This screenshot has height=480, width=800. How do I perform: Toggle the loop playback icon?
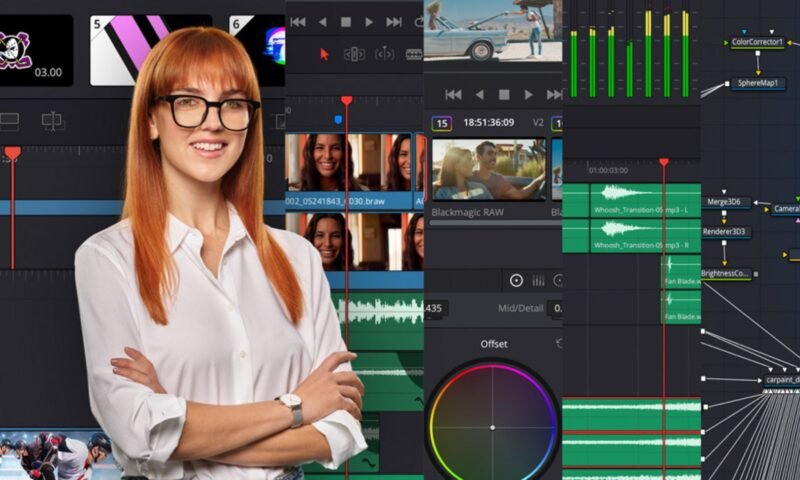419,22
